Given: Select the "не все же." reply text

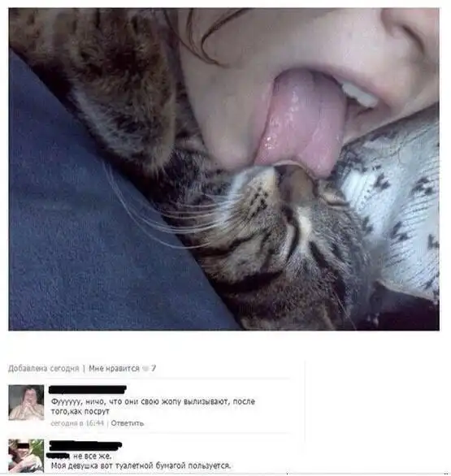Looking at the screenshot, I should tap(93, 456).
